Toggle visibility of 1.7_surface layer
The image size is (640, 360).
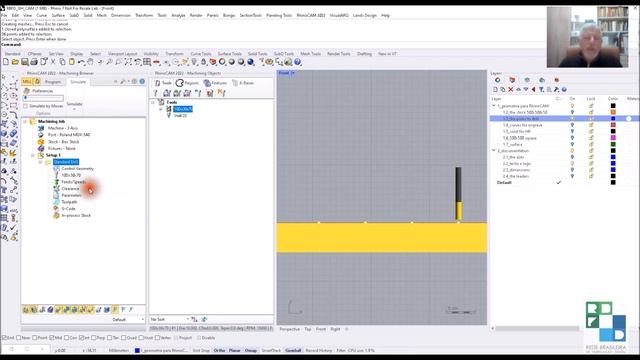click(x=572, y=144)
